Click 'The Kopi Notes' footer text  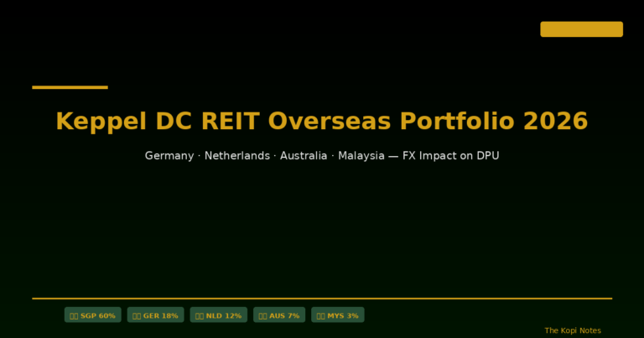coord(573,330)
